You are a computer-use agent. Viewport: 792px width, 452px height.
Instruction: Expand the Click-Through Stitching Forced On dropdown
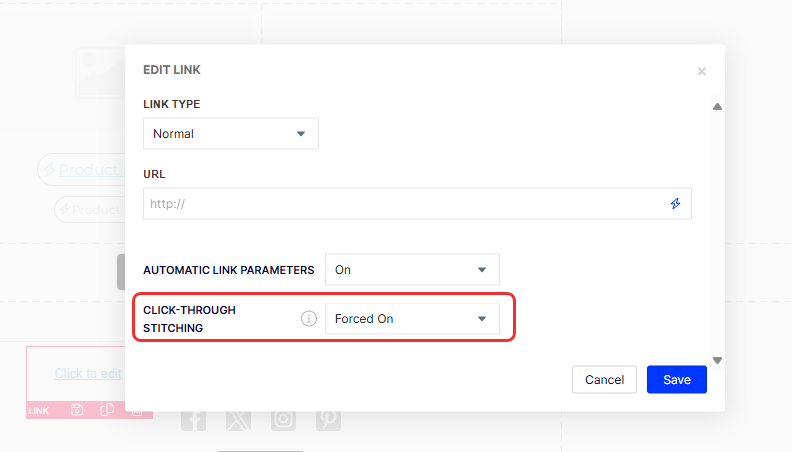pyautogui.click(x=412, y=319)
